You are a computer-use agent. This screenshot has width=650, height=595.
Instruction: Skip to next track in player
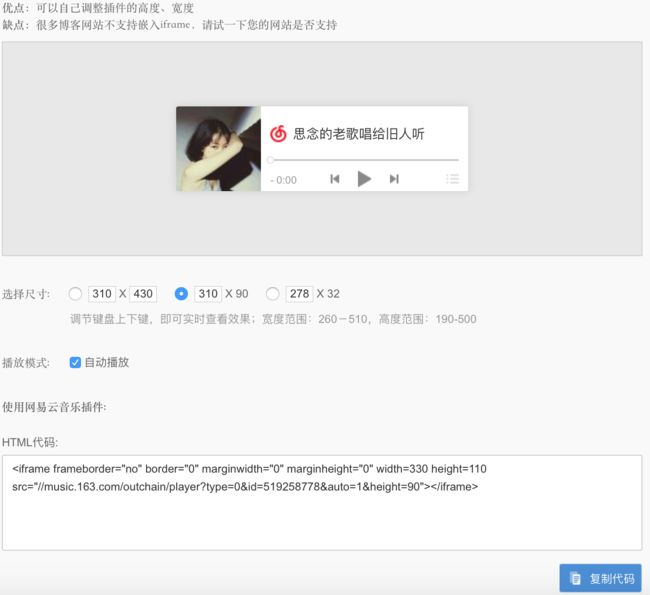click(x=394, y=179)
